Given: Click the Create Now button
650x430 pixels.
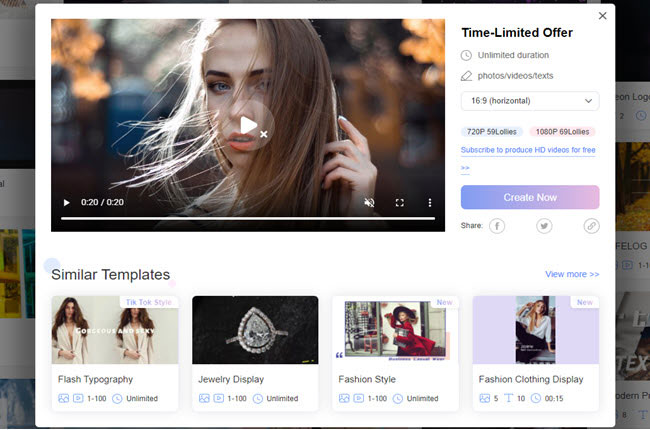Looking at the screenshot, I should [x=529, y=197].
